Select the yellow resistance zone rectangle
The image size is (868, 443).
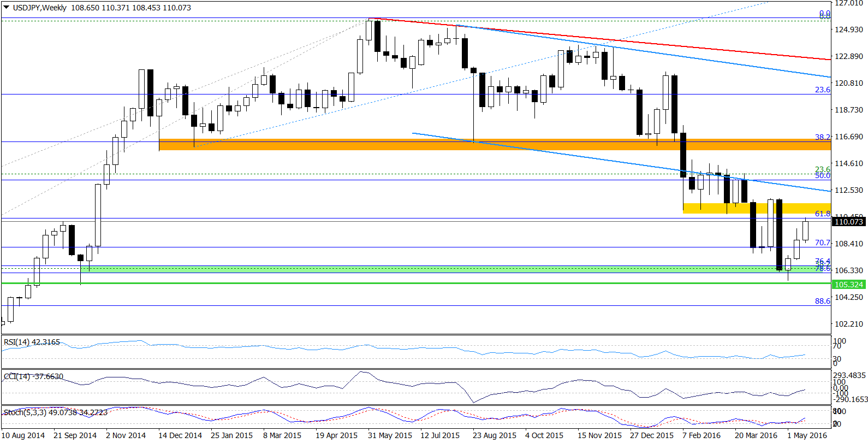point(757,208)
